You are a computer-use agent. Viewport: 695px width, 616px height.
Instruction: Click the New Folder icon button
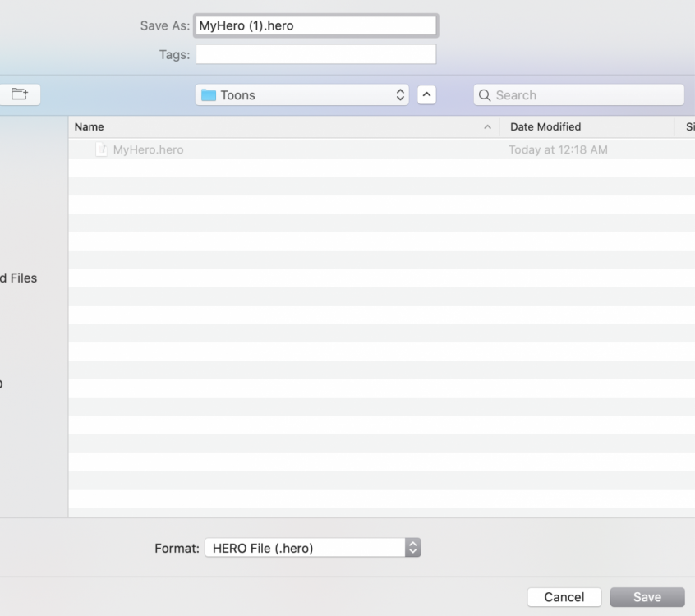pyautogui.click(x=18, y=94)
